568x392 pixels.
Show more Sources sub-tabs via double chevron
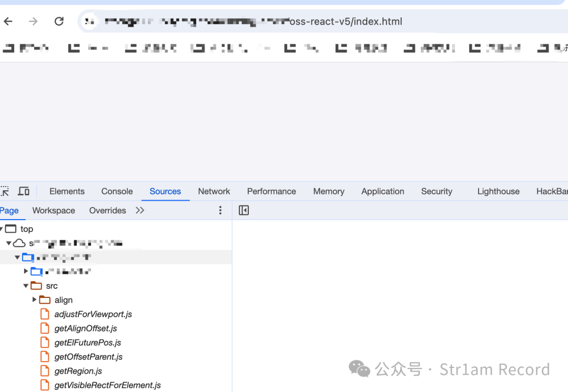(x=140, y=210)
